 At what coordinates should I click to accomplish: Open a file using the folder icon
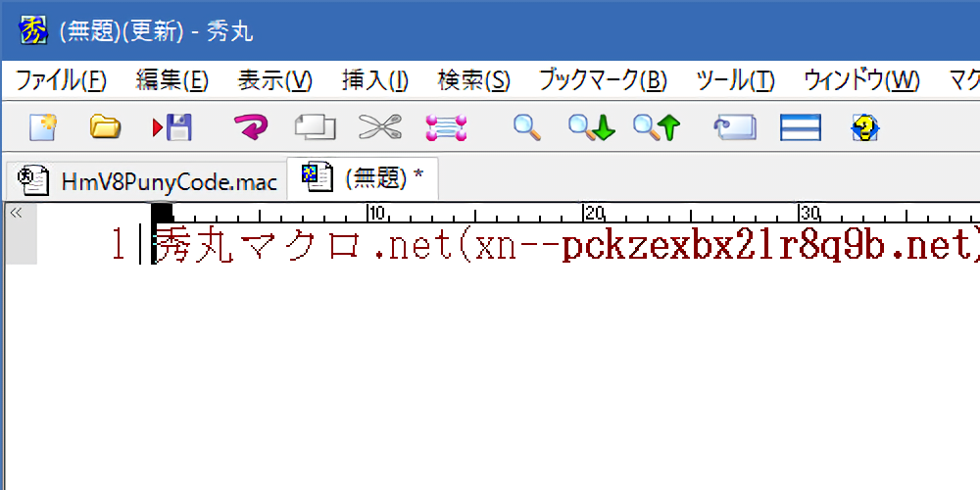pyautogui.click(x=104, y=127)
